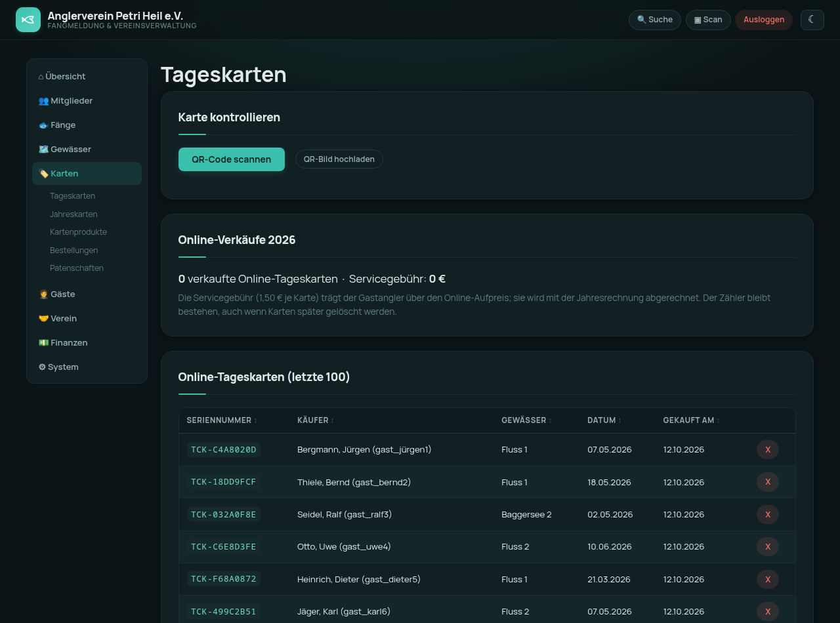
Task: Start QR-Code scannen
Action: [x=232, y=159]
